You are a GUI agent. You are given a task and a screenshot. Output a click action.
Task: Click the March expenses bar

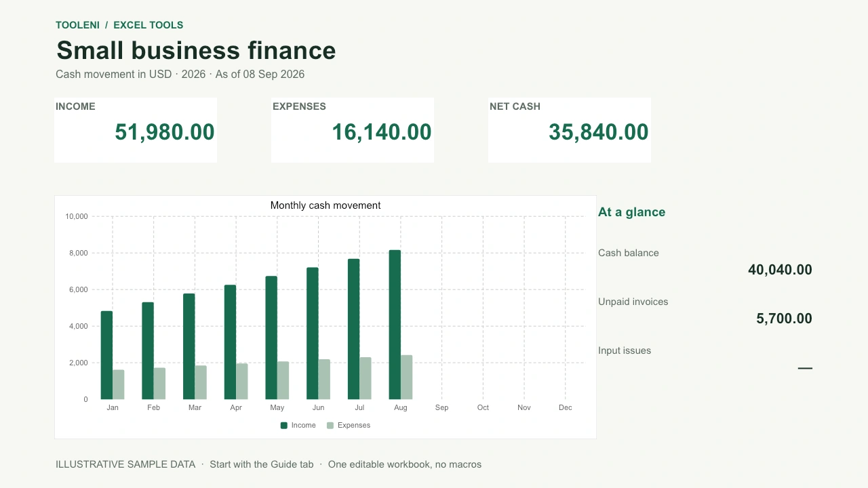[x=201, y=382]
